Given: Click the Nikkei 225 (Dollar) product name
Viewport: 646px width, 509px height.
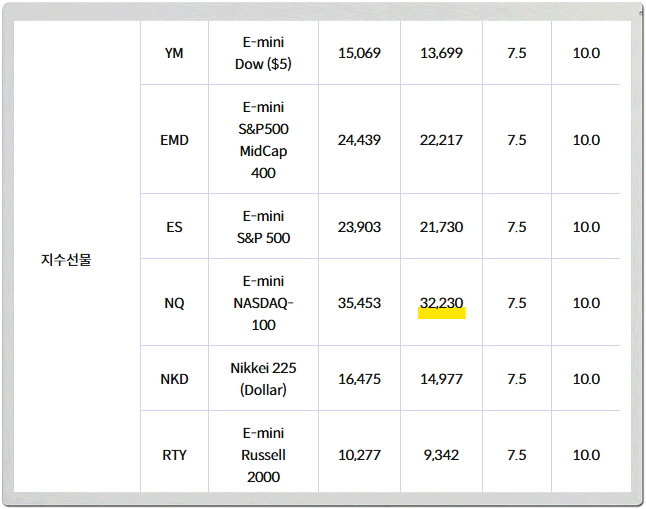Looking at the screenshot, I should 263,379.
